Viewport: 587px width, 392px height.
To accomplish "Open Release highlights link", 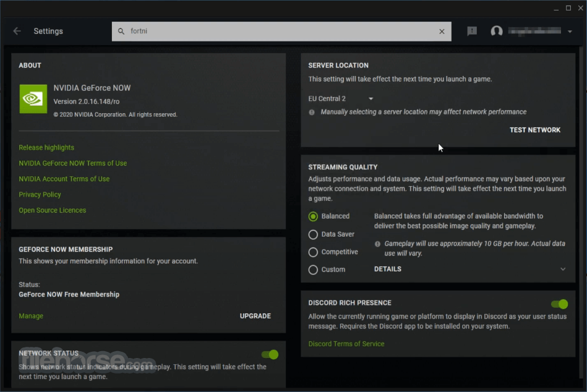I will (x=46, y=147).
